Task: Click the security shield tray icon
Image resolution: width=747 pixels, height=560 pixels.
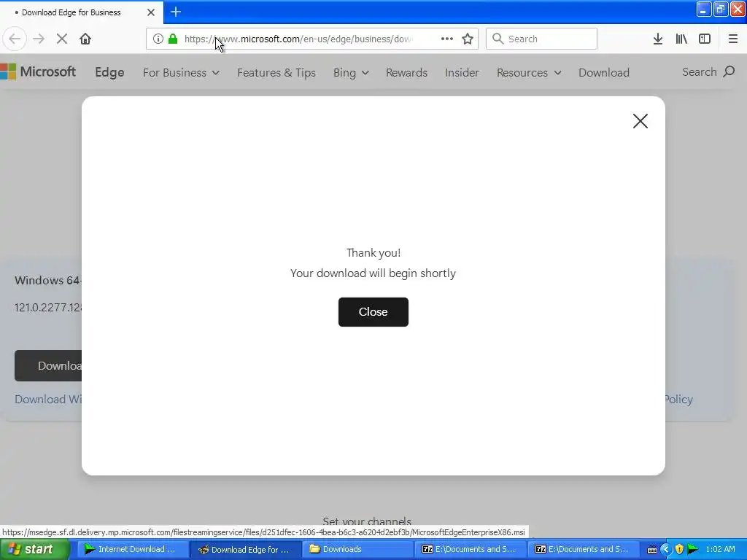Action: click(679, 549)
